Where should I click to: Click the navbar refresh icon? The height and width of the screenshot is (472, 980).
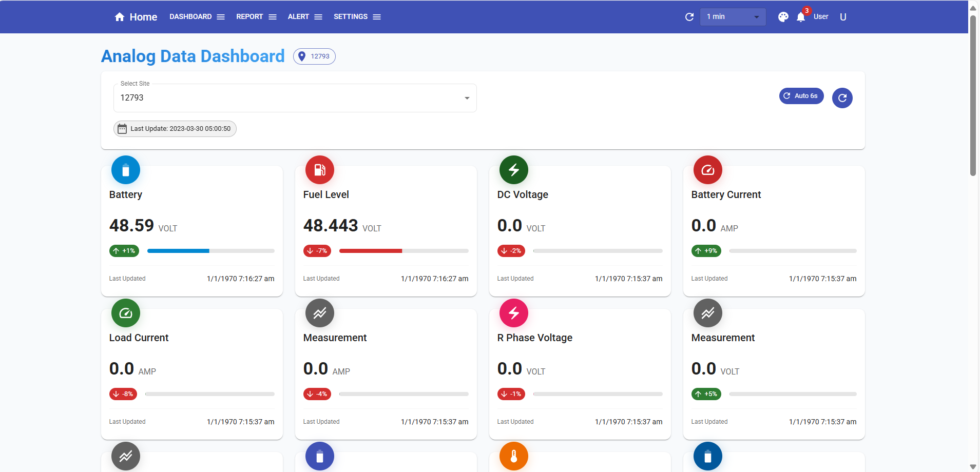pyautogui.click(x=689, y=17)
